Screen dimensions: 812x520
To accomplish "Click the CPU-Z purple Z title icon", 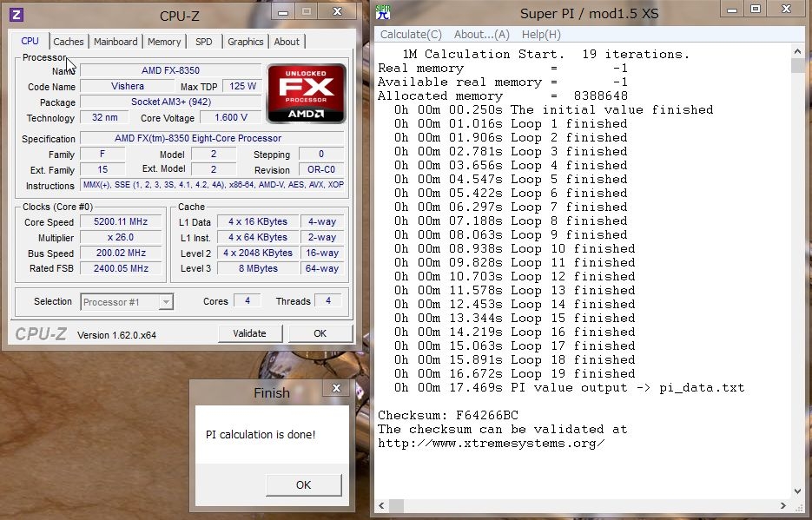I will [16, 15].
